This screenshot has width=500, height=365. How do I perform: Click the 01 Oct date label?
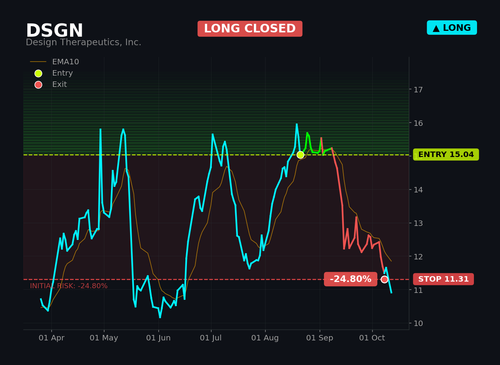pyautogui.click(x=372, y=338)
